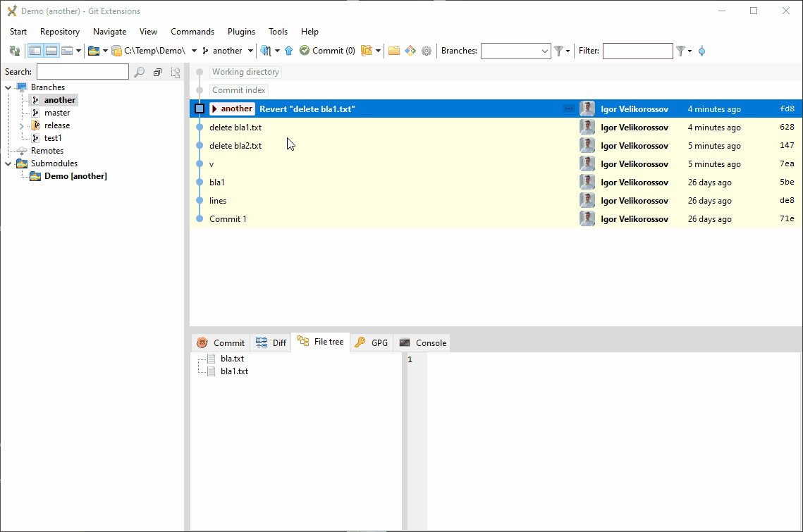Select the test1 branch in tree

point(53,137)
